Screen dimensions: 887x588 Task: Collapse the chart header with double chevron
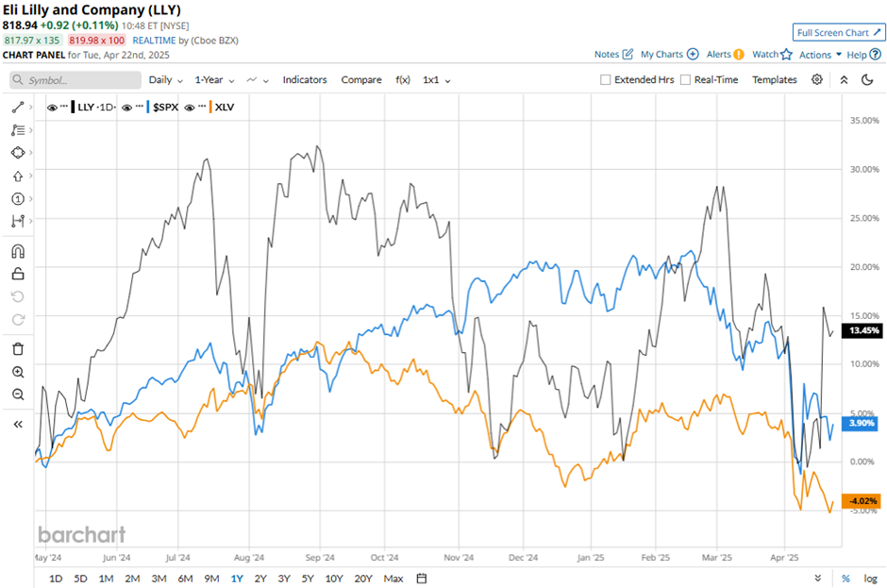pos(844,80)
